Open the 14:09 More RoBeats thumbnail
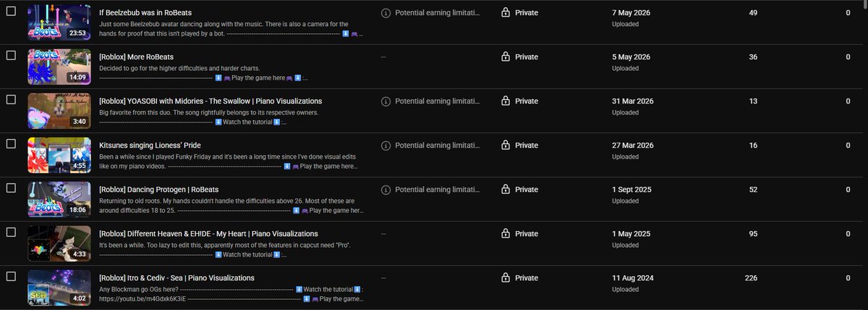This screenshot has height=310, width=868. coord(59,67)
